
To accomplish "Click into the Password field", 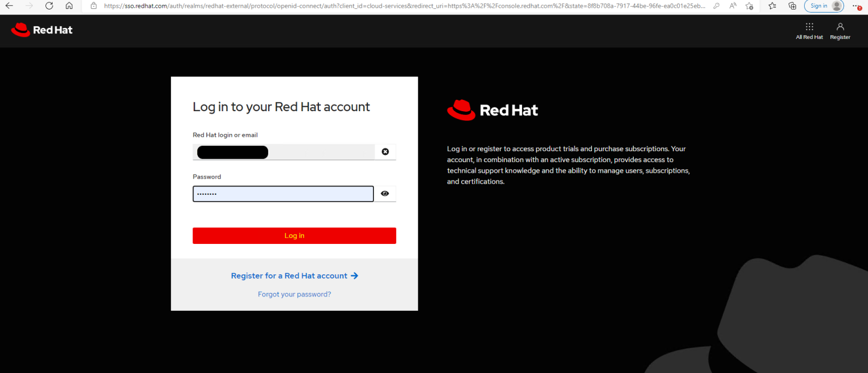I will pos(283,194).
